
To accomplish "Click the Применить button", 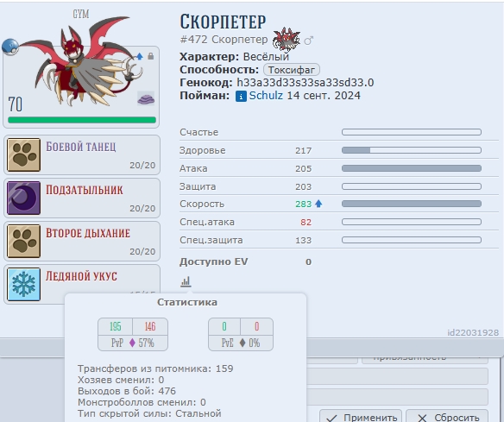I will 361,417.
